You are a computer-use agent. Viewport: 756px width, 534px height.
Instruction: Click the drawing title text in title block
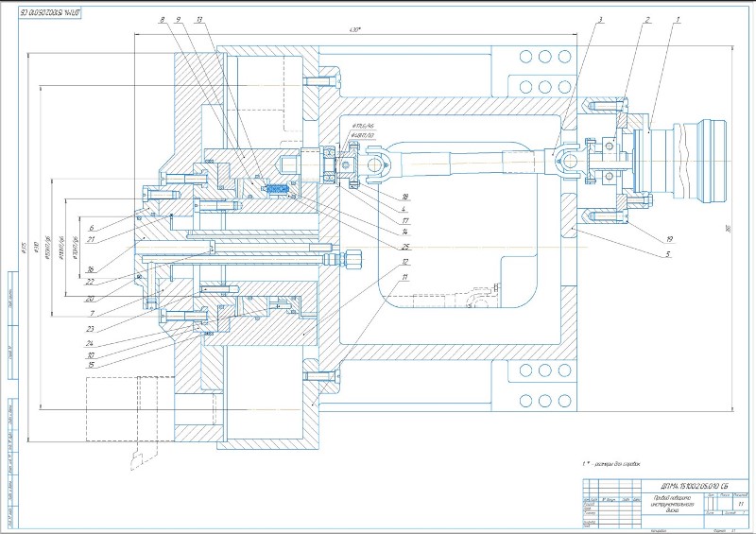click(671, 503)
